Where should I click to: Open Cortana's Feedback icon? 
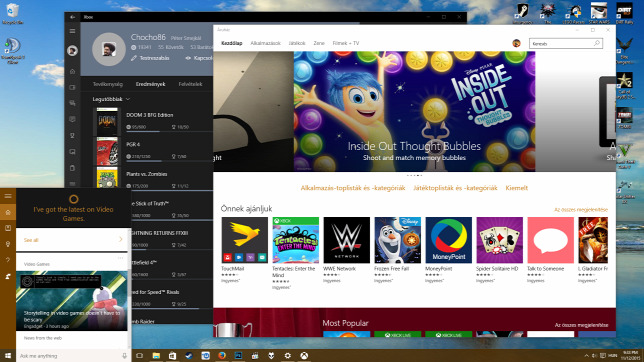(x=8, y=276)
